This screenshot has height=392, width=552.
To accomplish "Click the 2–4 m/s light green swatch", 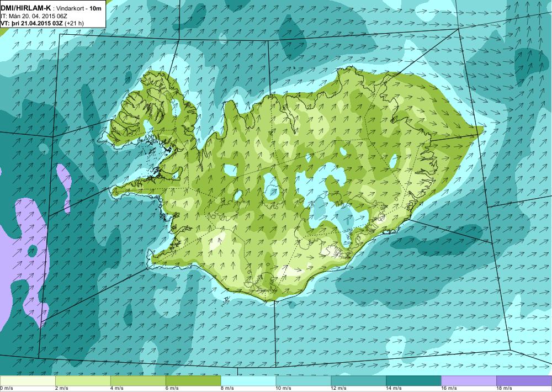I will 83,381.
